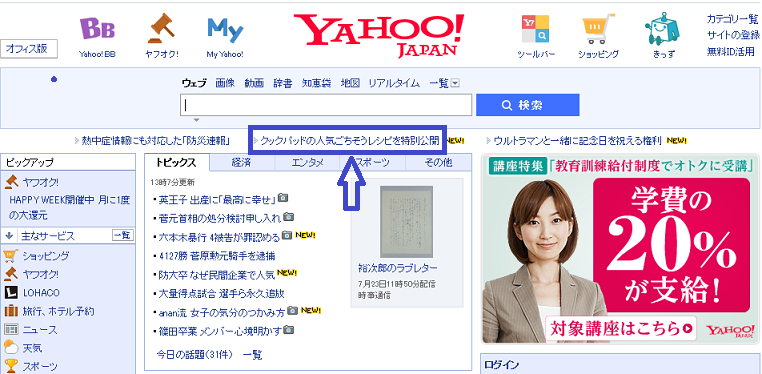Image resolution: width=762 pixels, height=374 pixels.
Task: Select the 画像 search type
Action: point(225,83)
